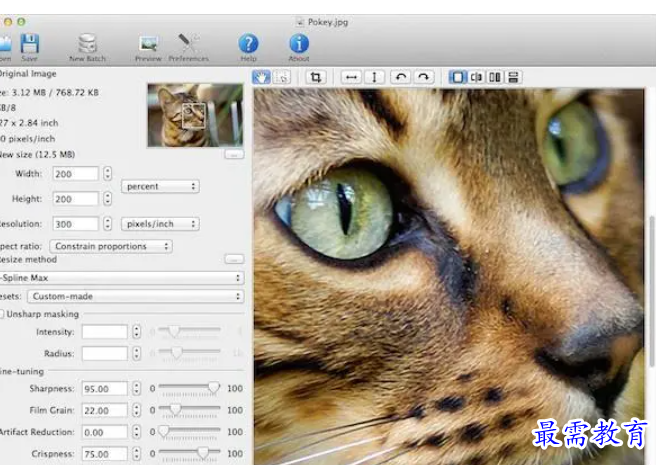Switch to stacked top-bottom preview view
The height and width of the screenshot is (465, 656).
coord(513,77)
